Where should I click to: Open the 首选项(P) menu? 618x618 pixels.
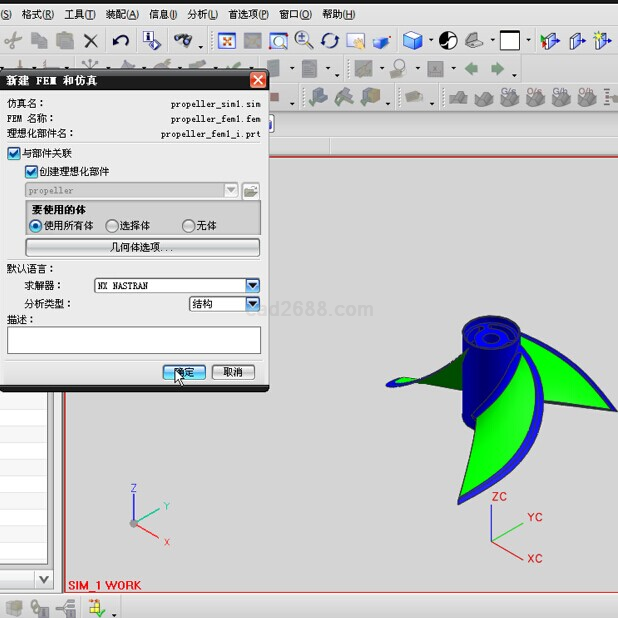click(248, 14)
